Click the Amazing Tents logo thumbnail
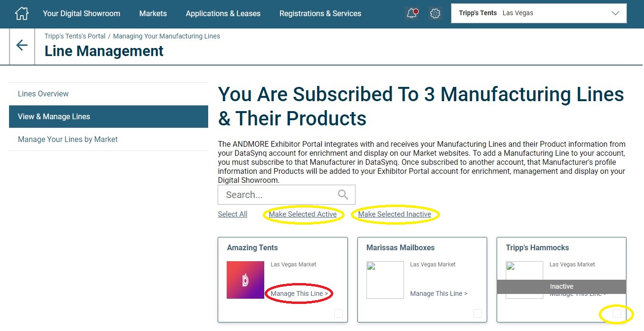644x331 pixels. tap(245, 280)
